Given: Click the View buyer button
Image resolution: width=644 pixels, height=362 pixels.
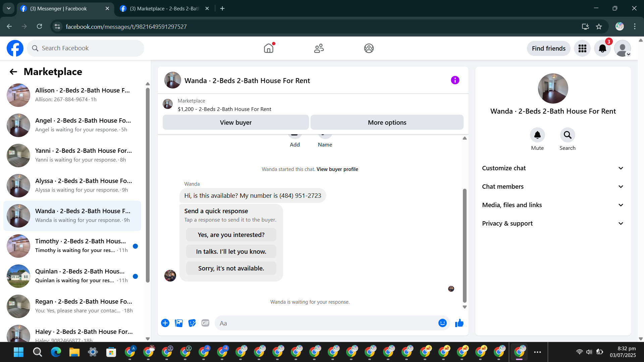Looking at the screenshot, I should click(x=235, y=123).
